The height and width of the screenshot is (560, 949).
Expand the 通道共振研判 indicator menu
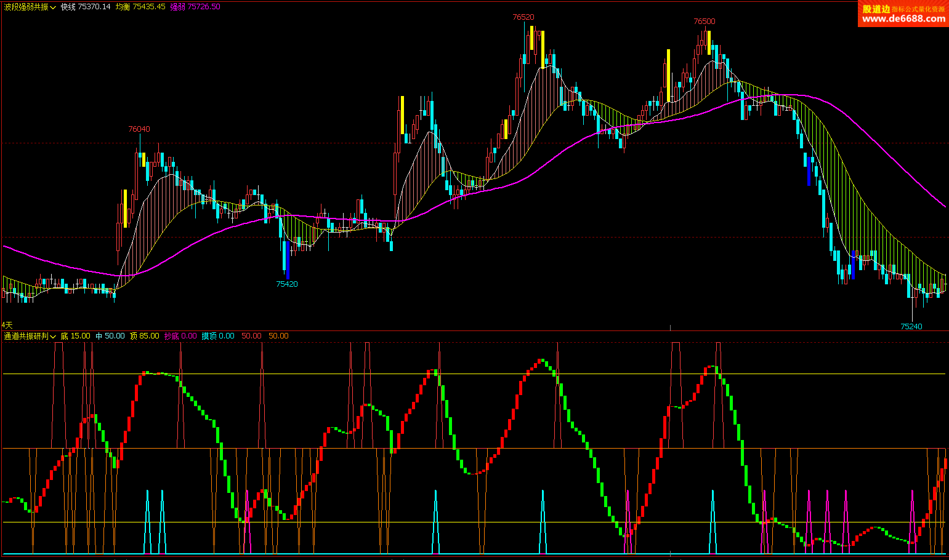pyautogui.click(x=53, y=337)
